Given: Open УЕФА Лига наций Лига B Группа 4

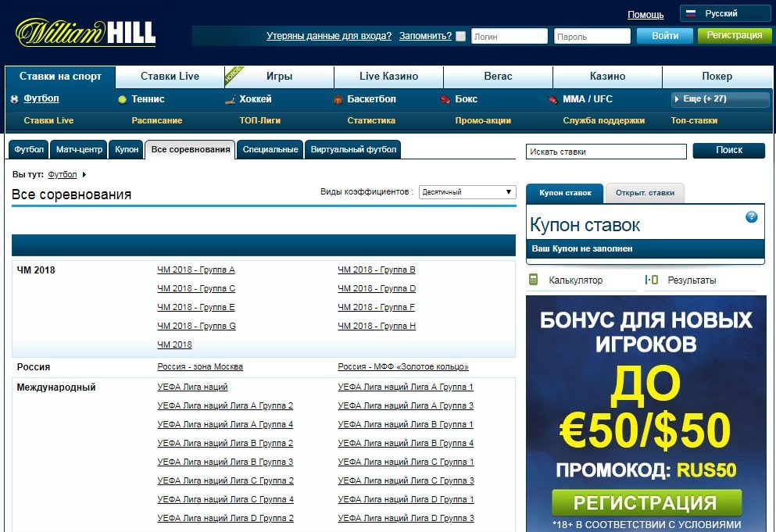Looking at the screenshot, I should 406,444.
